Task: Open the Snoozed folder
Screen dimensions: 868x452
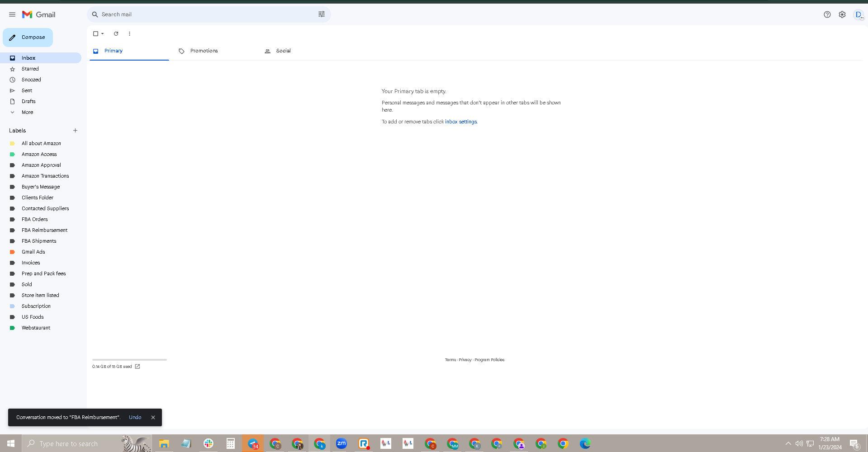Action: 41,80
